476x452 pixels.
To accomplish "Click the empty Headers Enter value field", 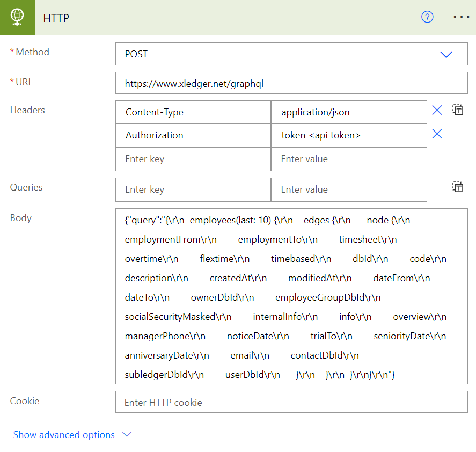I will point(349,159).
